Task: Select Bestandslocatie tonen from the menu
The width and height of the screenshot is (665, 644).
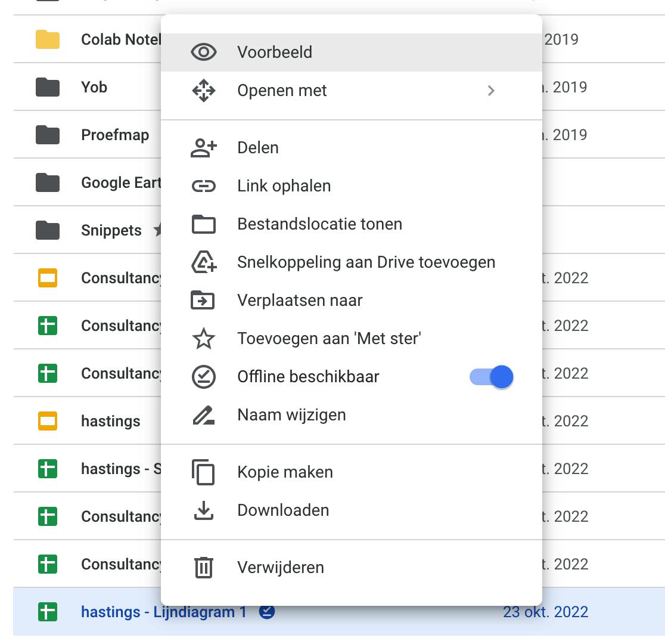Action: 319,224
